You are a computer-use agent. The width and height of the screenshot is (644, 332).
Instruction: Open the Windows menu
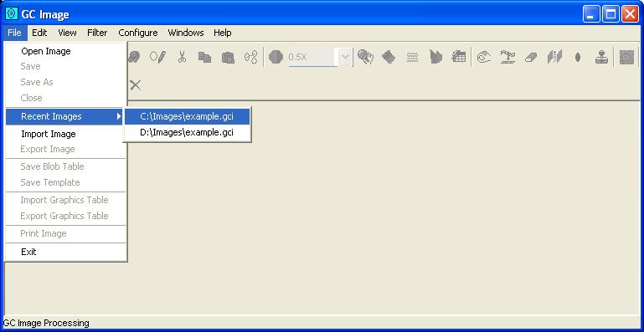click(x=186, y=33)
